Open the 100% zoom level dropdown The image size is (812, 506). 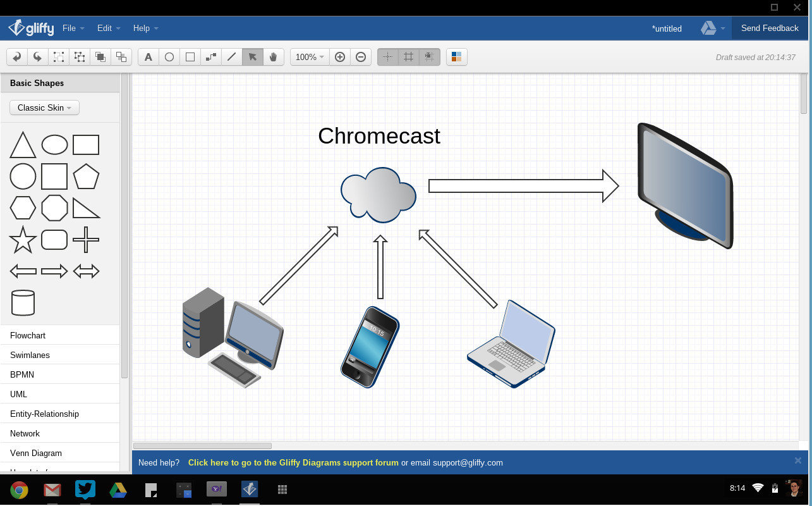(310, 57)
